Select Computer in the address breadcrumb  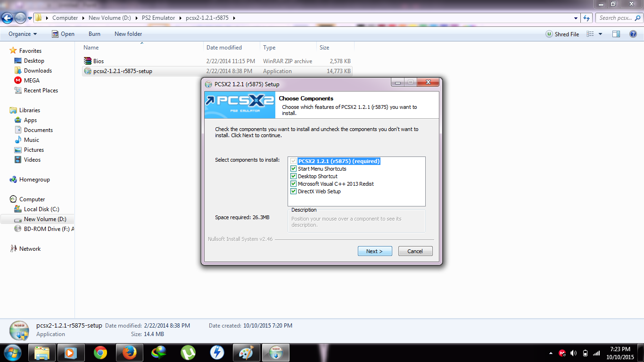pyautogui.click(x=65, y=18)
